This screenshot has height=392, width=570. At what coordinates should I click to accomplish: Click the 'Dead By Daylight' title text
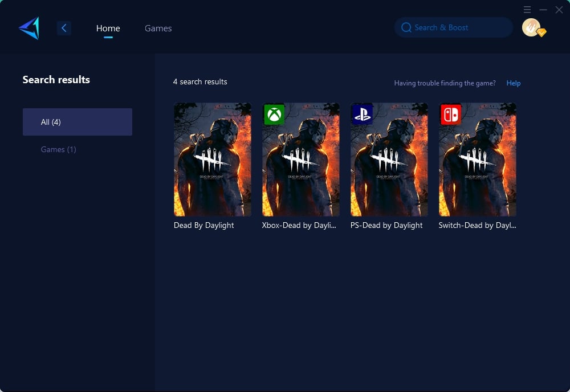click(x=203, y=225)
